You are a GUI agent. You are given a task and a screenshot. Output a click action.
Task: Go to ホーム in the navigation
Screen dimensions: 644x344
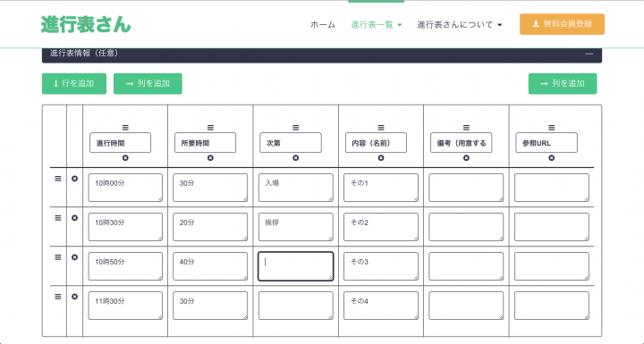(x=323, y=25)
